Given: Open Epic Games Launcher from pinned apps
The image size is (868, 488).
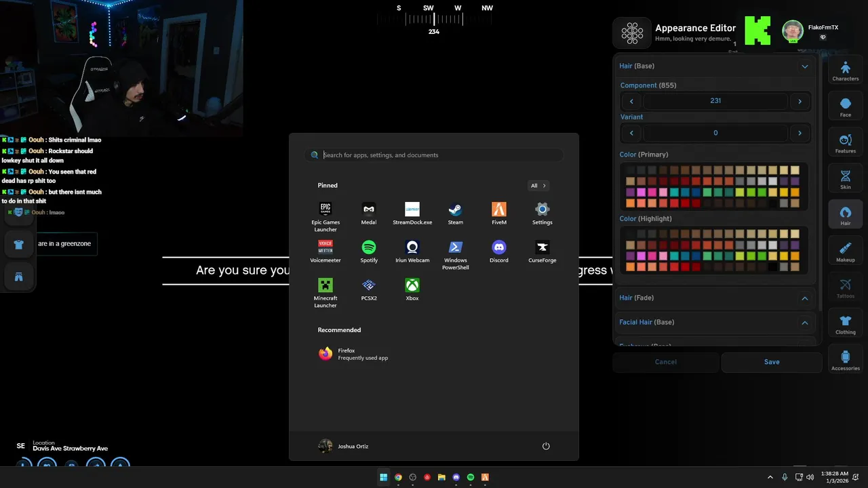Looking at the screenshot, I should (x=325, y=216).
